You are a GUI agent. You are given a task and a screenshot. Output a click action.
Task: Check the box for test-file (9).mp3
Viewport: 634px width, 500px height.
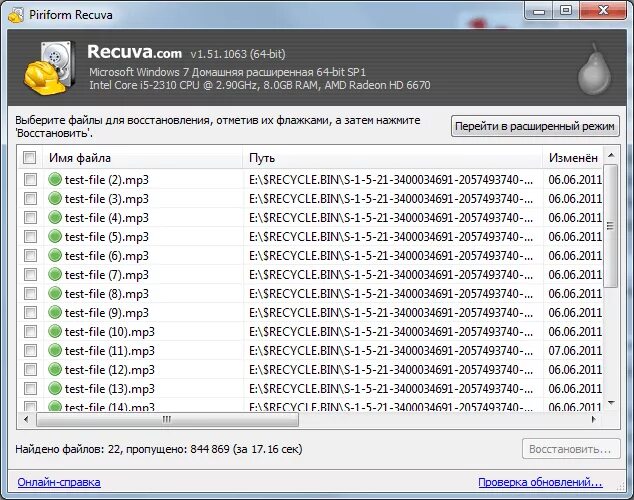30,312
